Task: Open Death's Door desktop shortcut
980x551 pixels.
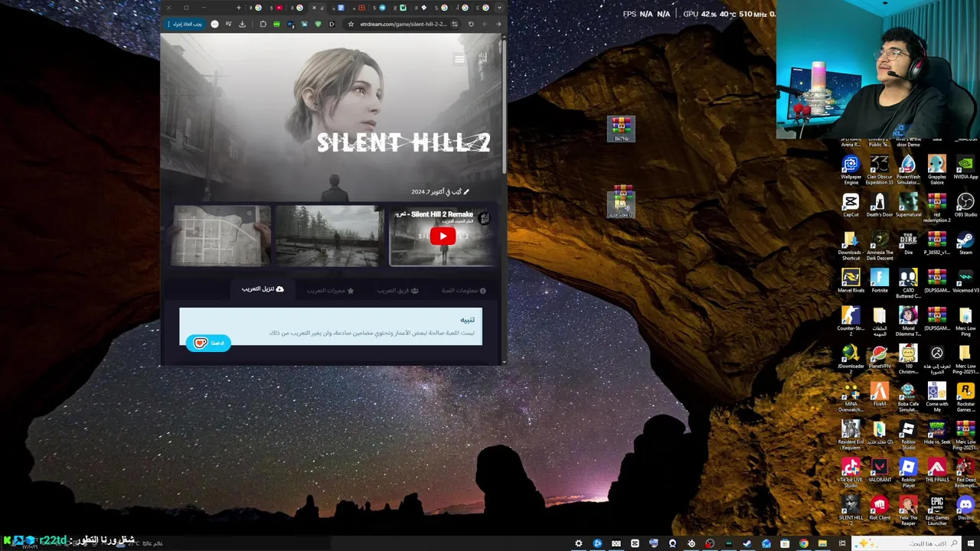Action: tap(880, 204)
